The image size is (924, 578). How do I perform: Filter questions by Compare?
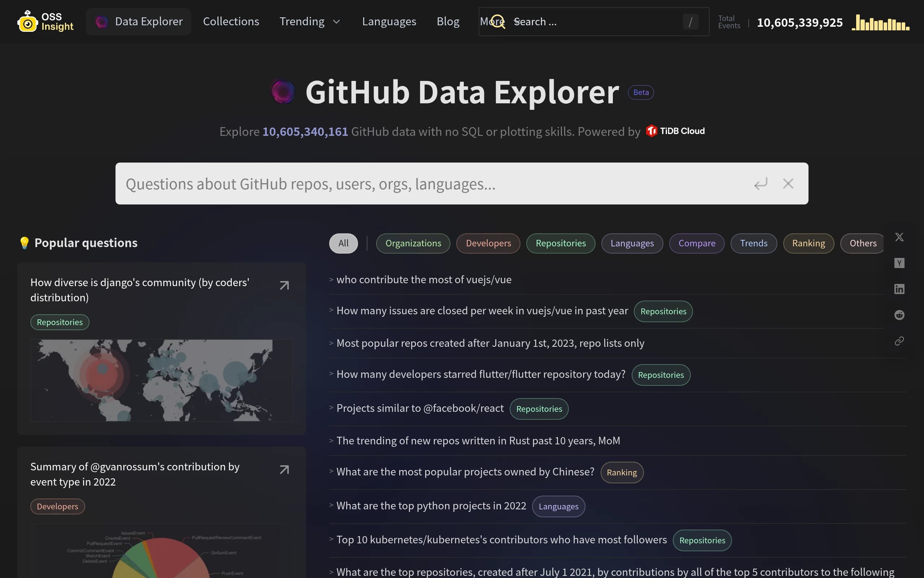click(697, 243)
